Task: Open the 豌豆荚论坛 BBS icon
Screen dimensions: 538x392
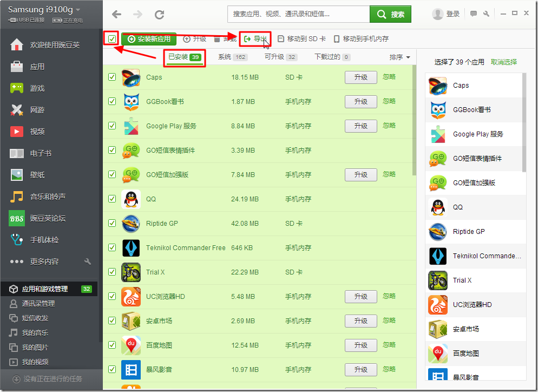Action: [x=16, y=218]
